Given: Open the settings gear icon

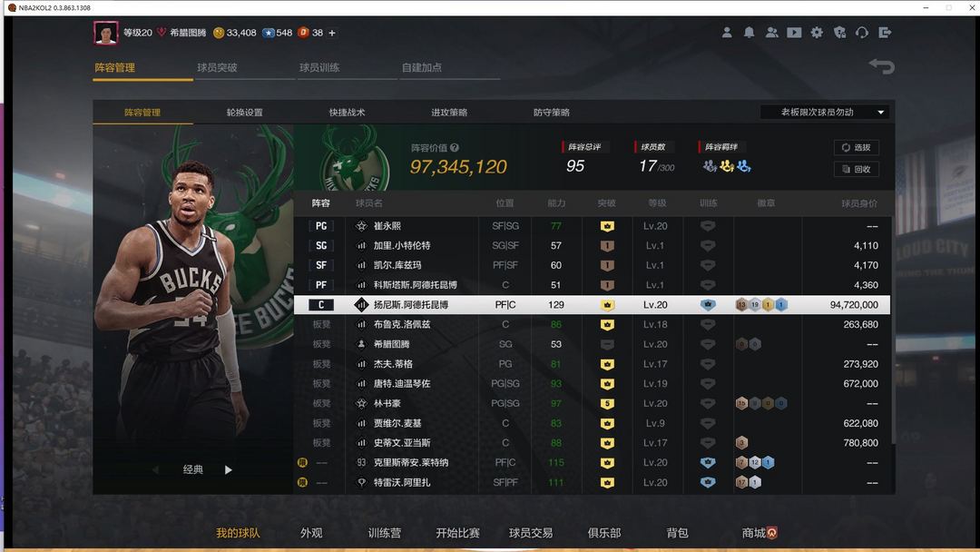Looking at the screenshot, I should click(817, 33).
